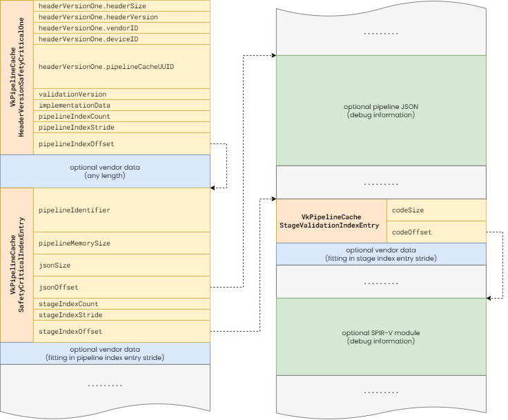Select the codeOffset field
This screenshot has height=420, width=508.
click(436, 232)
